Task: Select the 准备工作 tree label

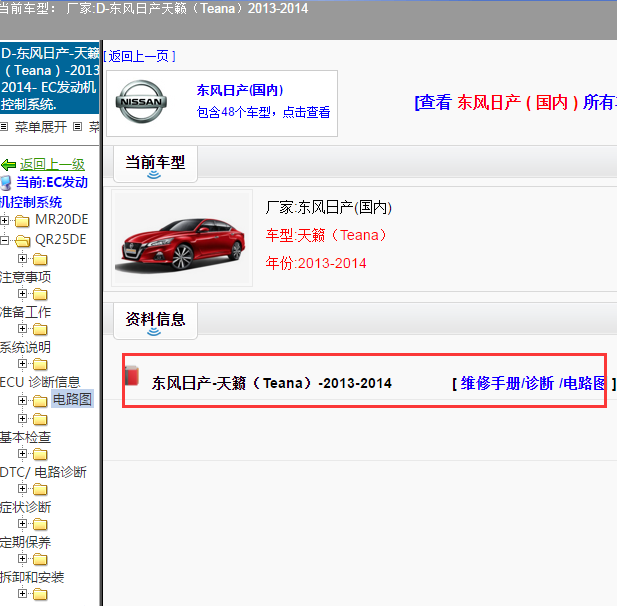Action: (x=26, y=312)
